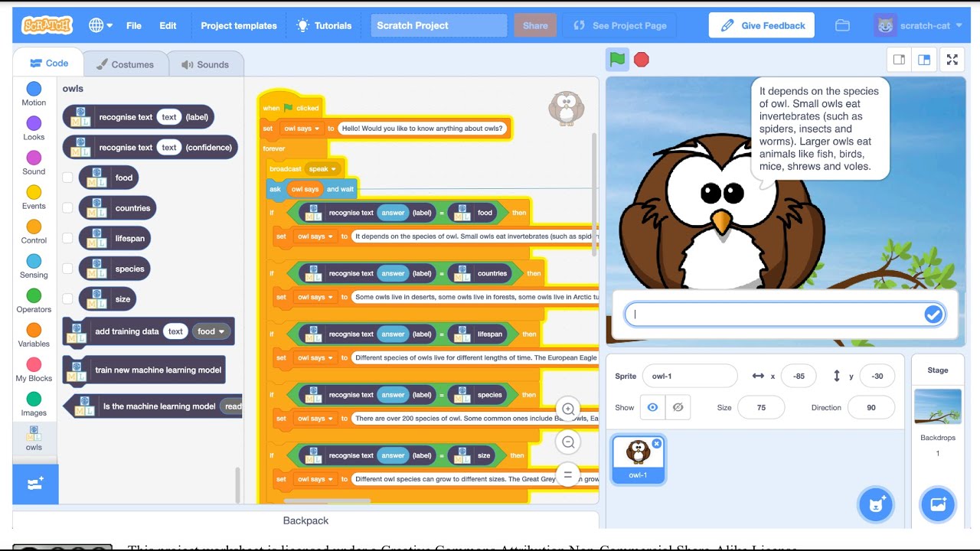Enter full screen stage mode
This screenshot has width=980, height=551.
[x=952, y=60]
